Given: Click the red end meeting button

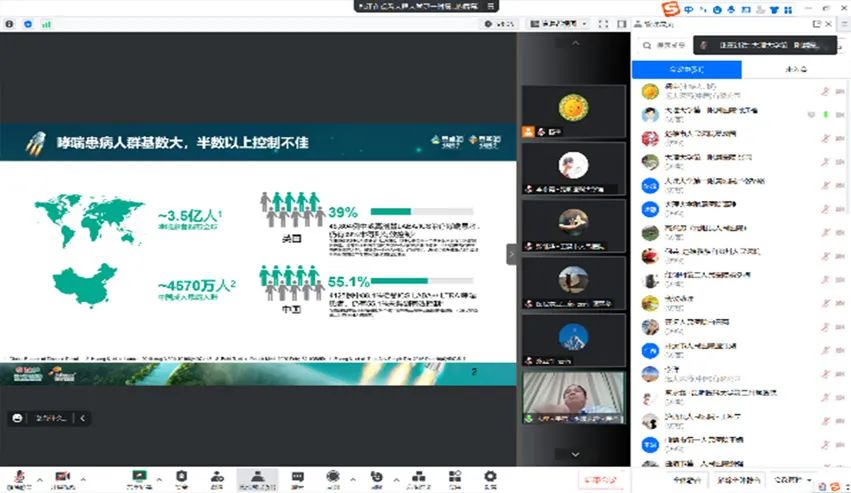Looking at the screenshot, I should [599, 480].
